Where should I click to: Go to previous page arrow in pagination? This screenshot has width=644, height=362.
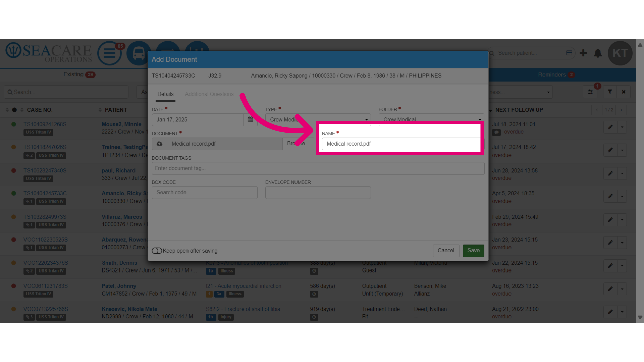coord(597,110)
